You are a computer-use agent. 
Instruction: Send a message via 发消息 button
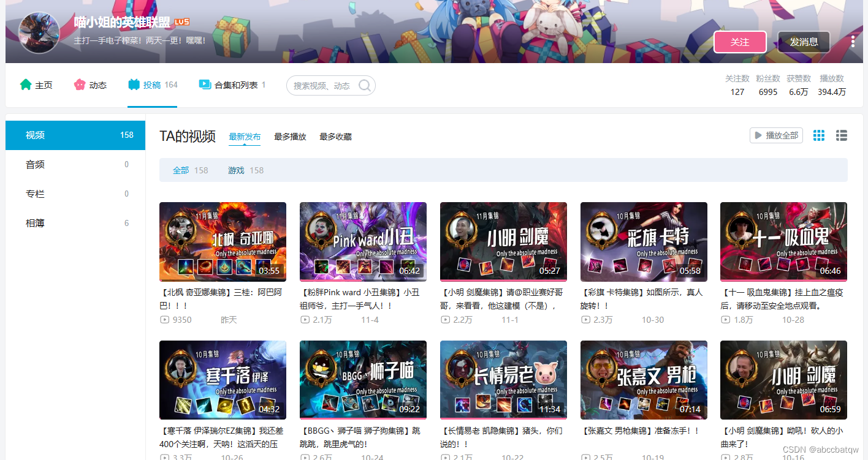tap(804, 42)
